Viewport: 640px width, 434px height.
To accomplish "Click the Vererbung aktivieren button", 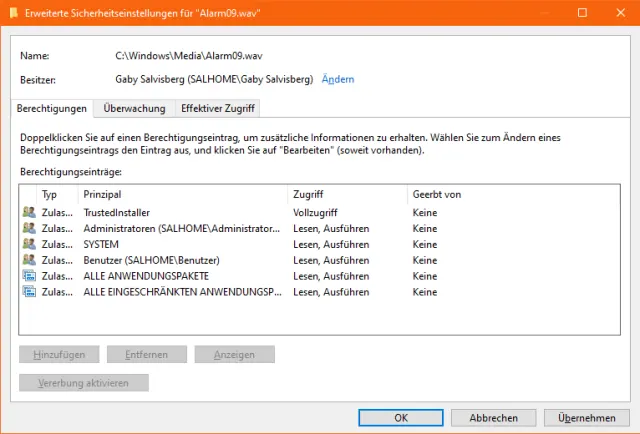I will pos(84,383).
